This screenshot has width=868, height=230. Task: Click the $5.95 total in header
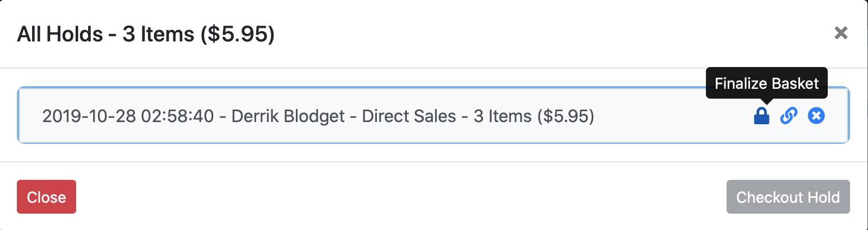tap(238, 34)
